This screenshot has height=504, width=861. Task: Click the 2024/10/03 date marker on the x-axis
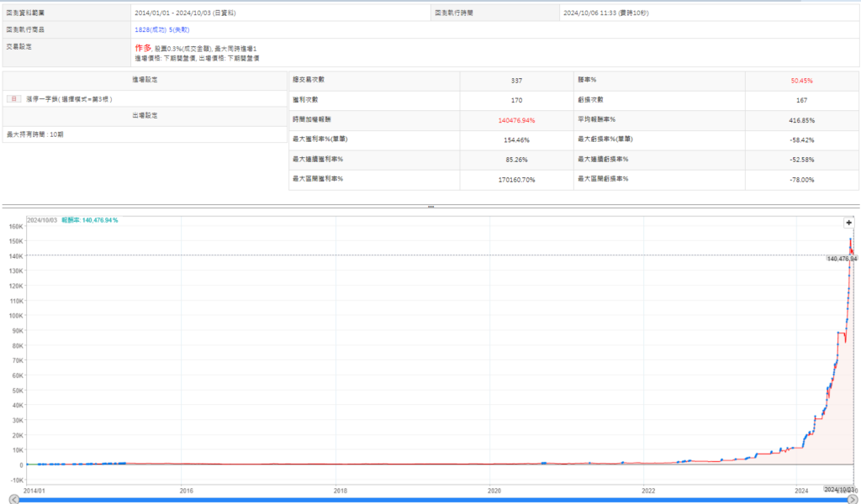tap(838, 488)
